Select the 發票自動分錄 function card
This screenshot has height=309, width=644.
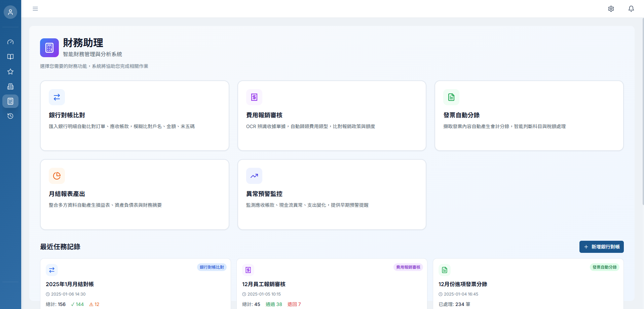(529, 116)
